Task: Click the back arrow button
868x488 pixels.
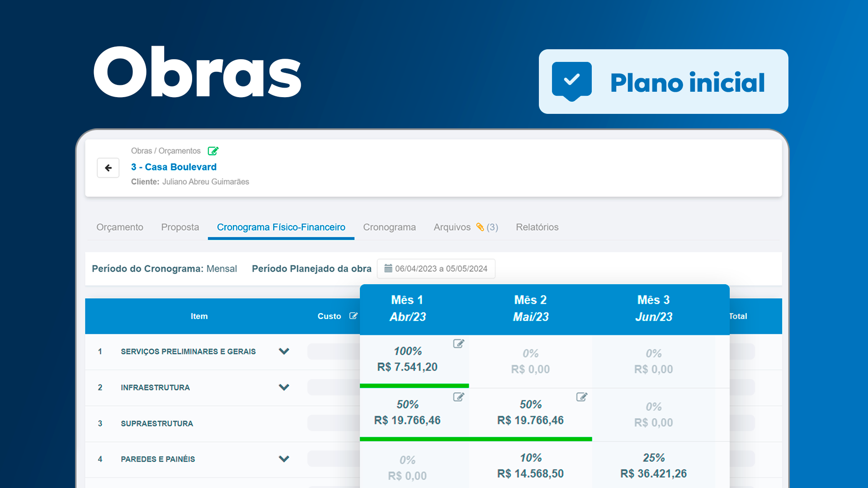Action: (108, 168)
